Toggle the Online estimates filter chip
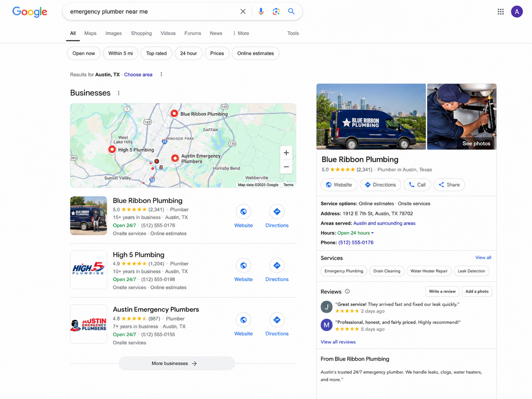532x399 pixels. click(256, 53)
